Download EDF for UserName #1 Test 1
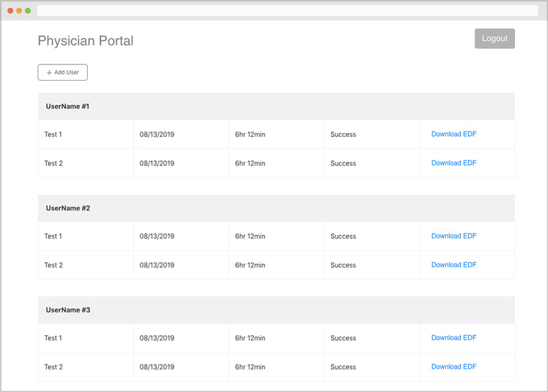Viewport: 548px width, 392px height. [x=453, y=134]
